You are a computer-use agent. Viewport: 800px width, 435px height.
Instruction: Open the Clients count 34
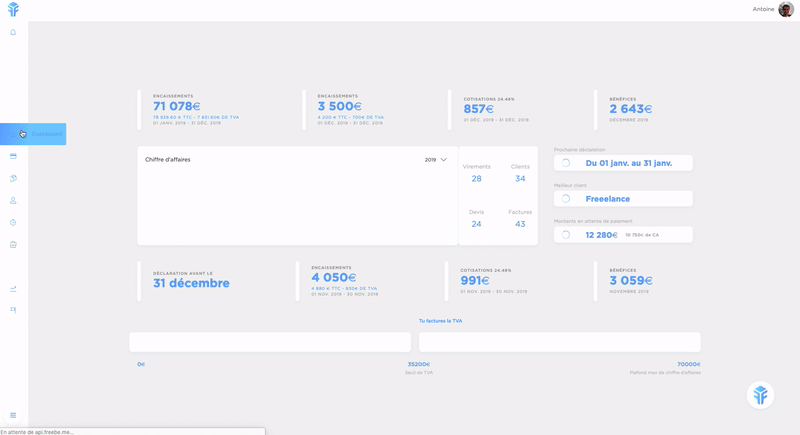(520, 179)
